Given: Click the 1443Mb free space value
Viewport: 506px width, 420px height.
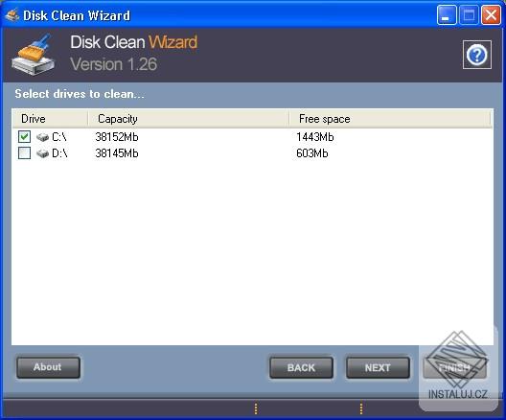Looking at the screenshot, I should (x=315, y=137).
